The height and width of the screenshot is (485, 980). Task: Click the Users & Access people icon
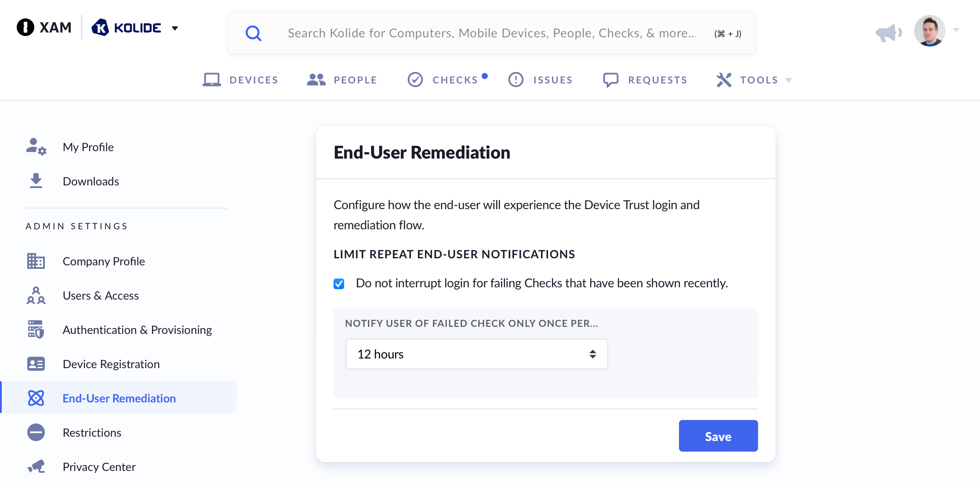point(36,295)
